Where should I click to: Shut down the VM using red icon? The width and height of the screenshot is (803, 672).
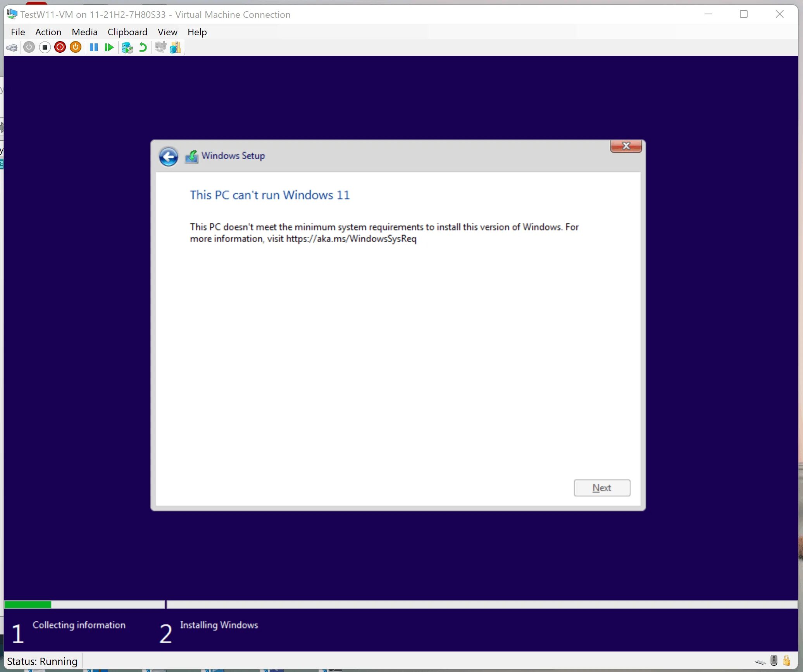60,47
